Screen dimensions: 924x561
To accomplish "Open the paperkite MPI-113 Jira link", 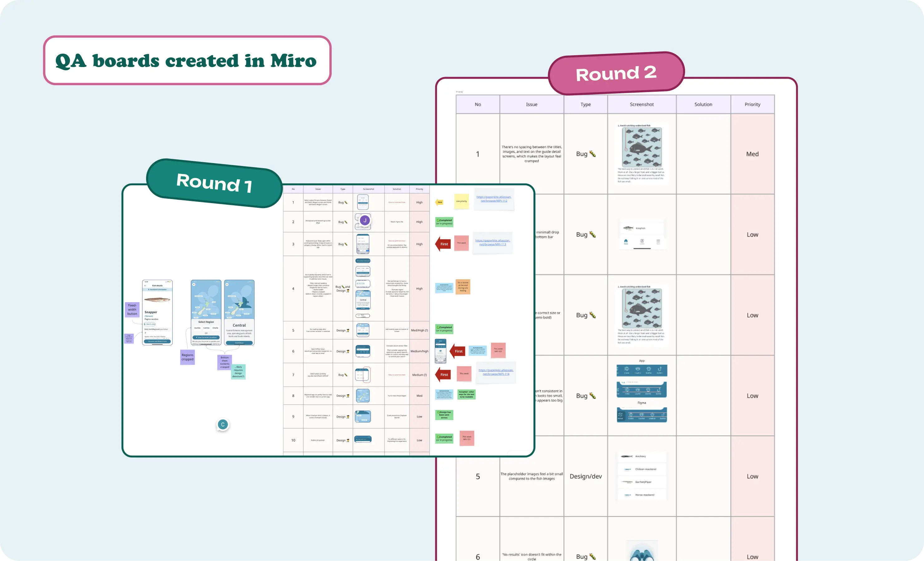I will pyautogui.click(x=492, y=242).
